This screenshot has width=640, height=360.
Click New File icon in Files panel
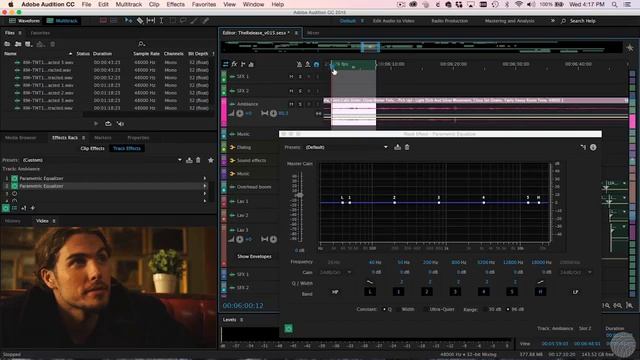[x=29, y=44]
